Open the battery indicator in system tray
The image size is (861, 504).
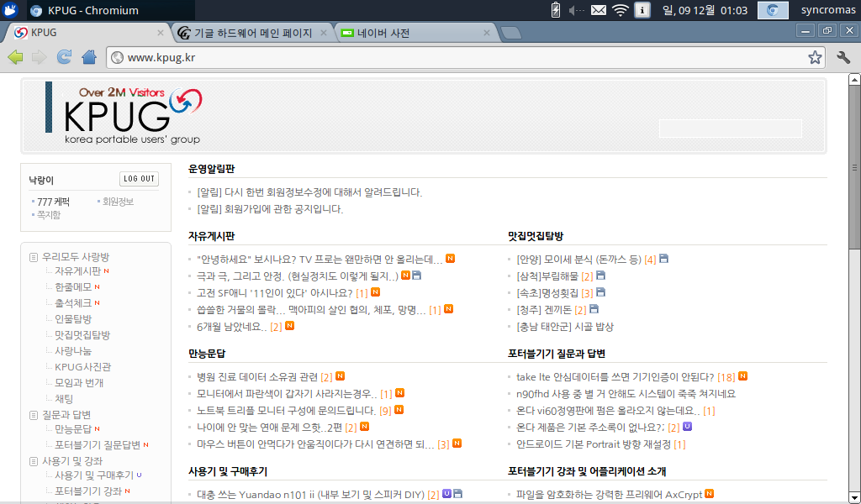(x=555, y=10)
